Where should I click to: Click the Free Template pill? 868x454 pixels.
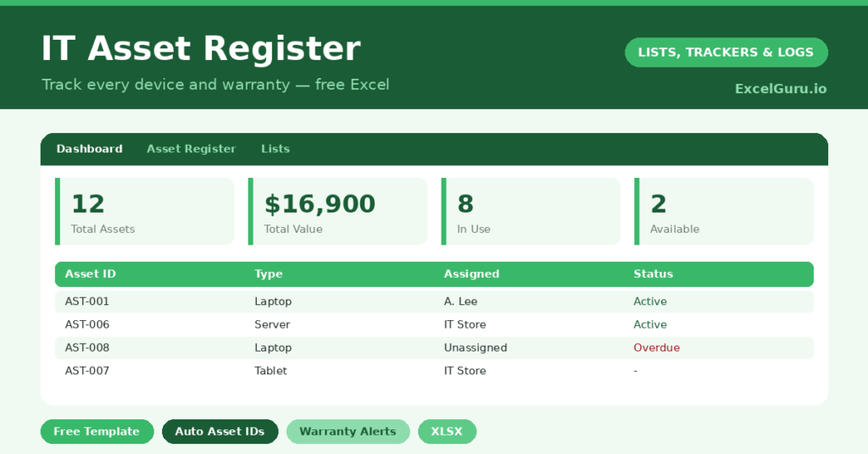[x=97, y=431]
